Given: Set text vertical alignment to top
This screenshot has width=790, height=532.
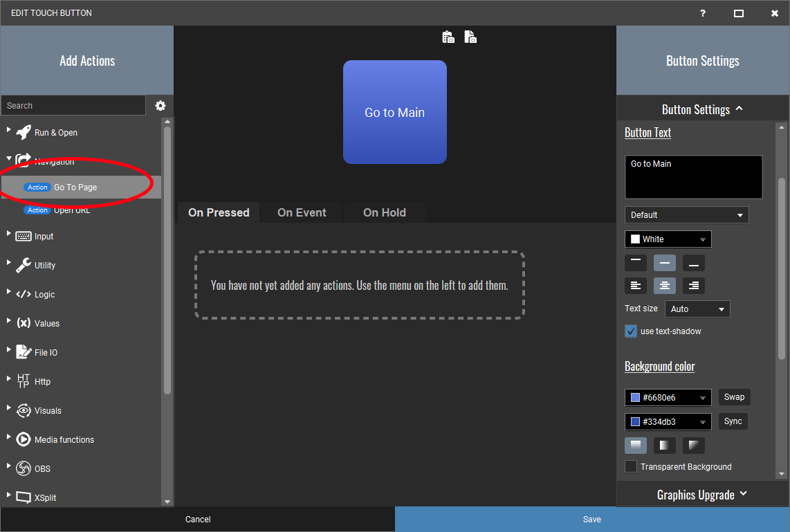Looking at the screenshot, I should point(635,262).
